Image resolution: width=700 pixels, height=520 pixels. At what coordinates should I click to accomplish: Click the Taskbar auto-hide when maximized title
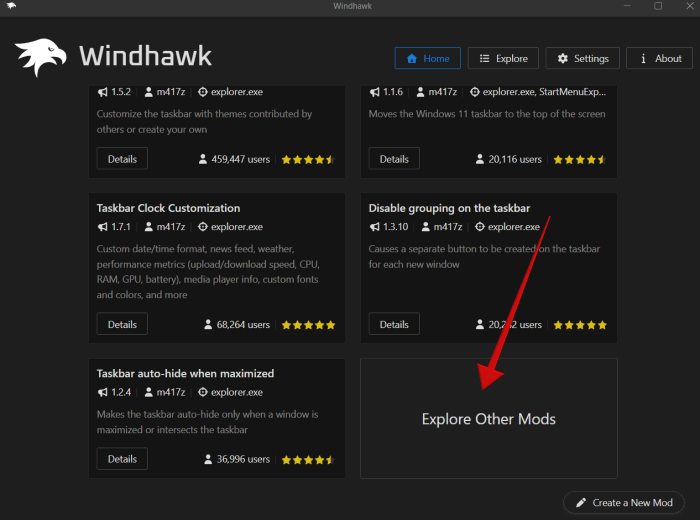pos(185,374)
